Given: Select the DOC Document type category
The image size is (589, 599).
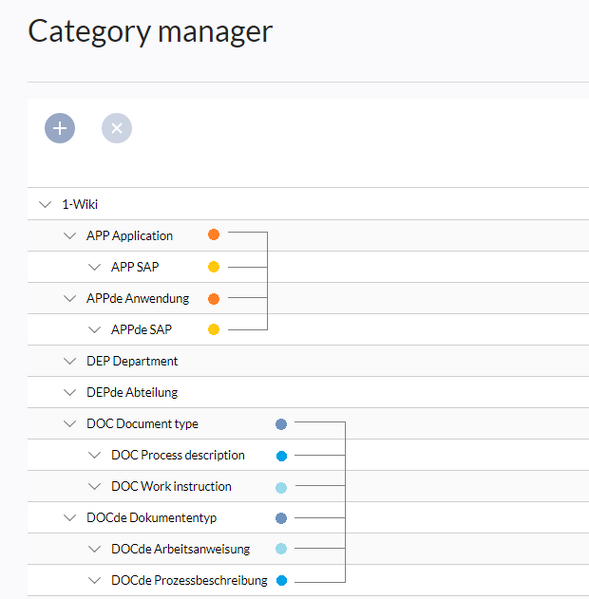Looking at the screenshot, I should coord(142,424).
